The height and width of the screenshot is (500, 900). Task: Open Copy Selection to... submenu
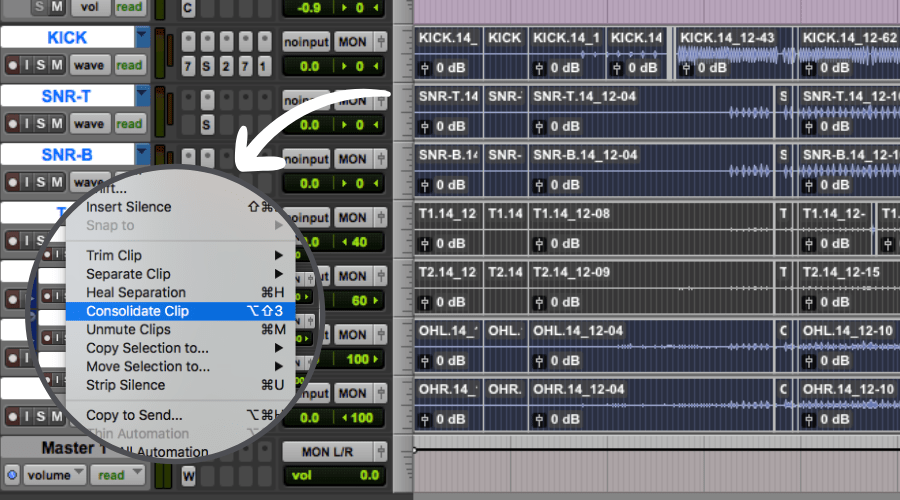tap(180, 348)
